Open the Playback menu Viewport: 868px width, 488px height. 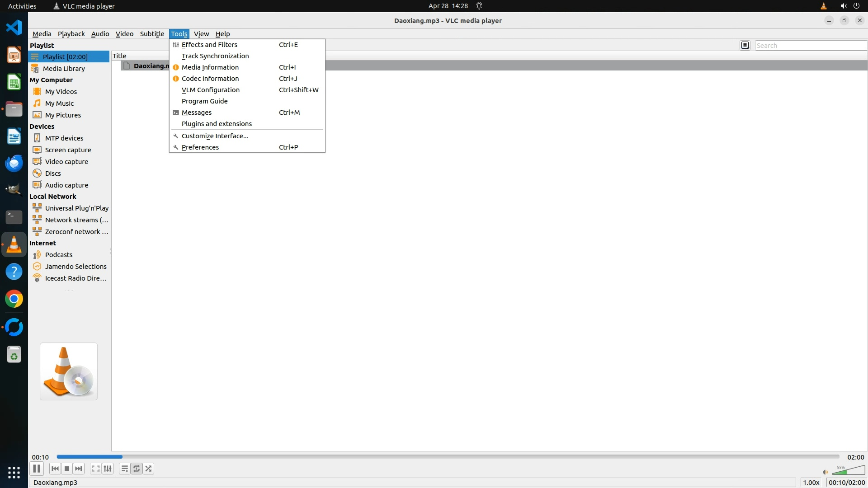(x=71, y=34)
